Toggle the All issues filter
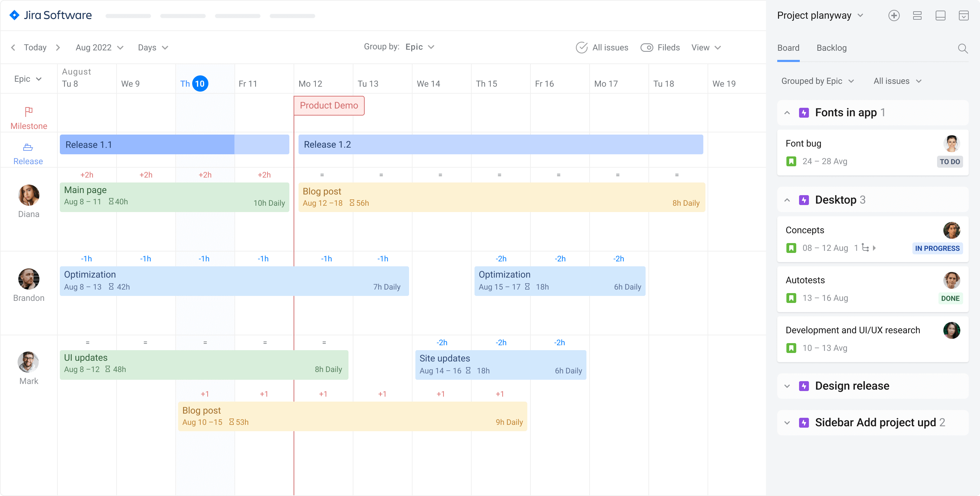Image resolution: width=980 pixels, height=496 pixels. (x=602, y=48)
